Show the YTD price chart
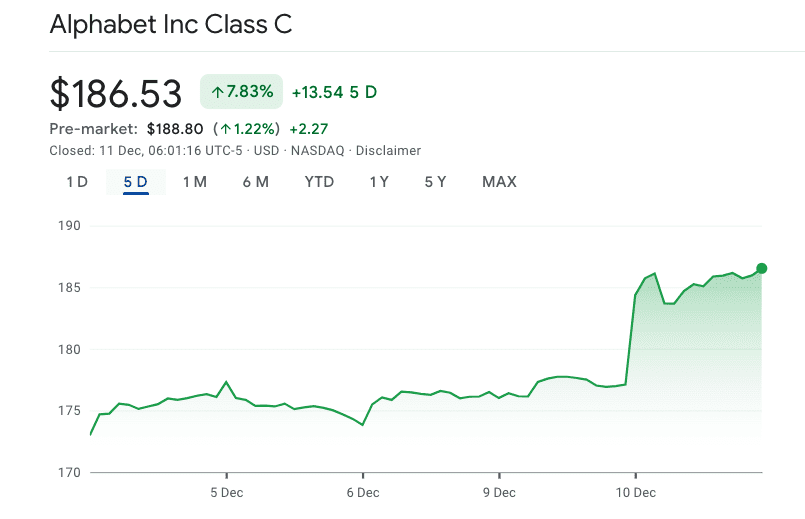Screen dimensions: 805x519 coord(319,182)
